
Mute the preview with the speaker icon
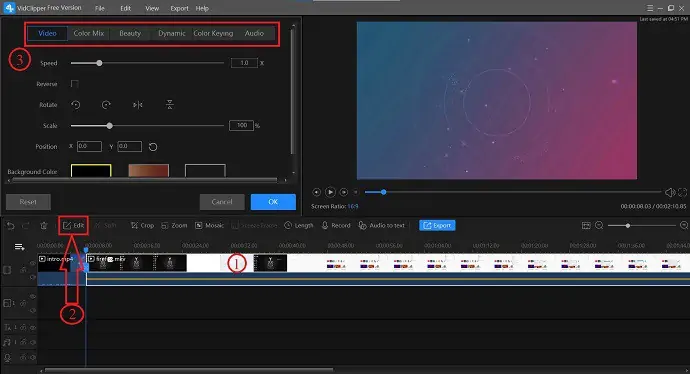tap(670, 192)
